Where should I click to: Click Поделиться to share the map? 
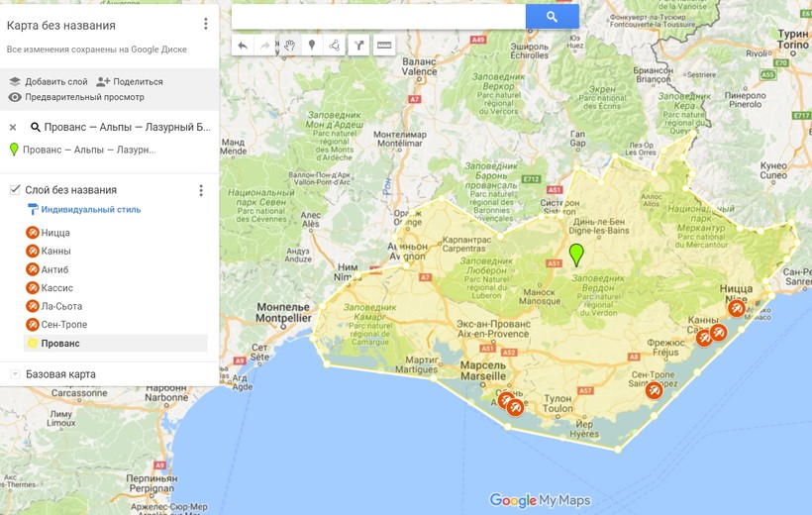coord(130,81)
